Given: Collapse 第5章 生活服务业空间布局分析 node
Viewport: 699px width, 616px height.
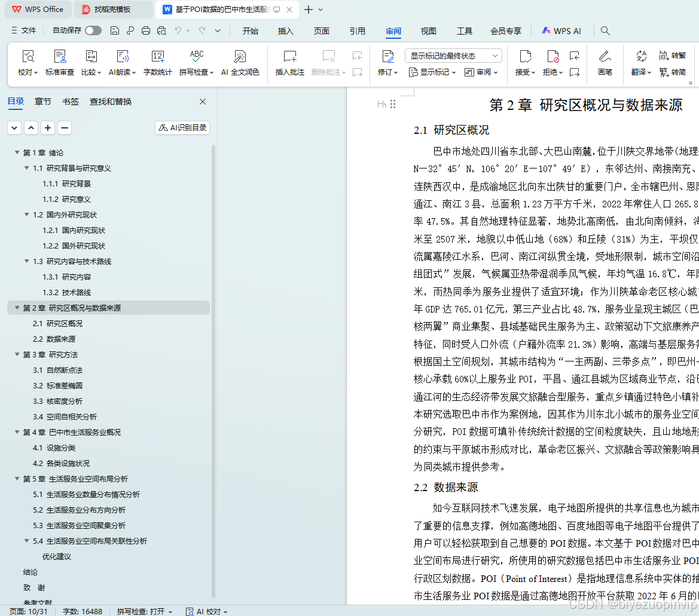Looking at the screenshot, I should click(x=17, y=479).
